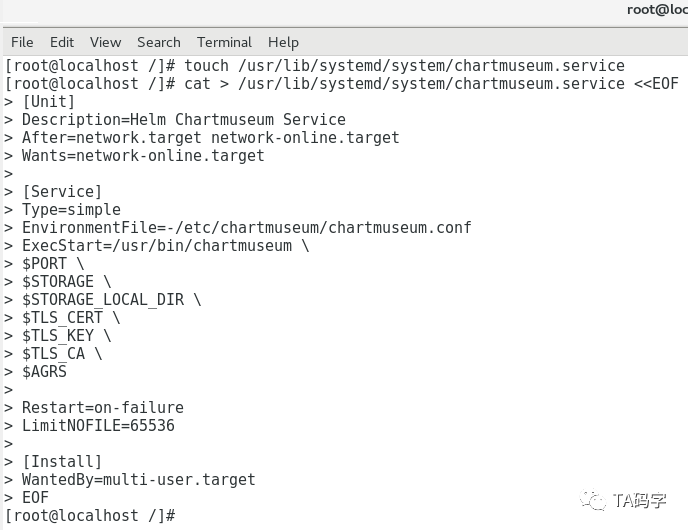
Task: Open the Edit menu
Action: pyautogui.click(x=62, y=42)
